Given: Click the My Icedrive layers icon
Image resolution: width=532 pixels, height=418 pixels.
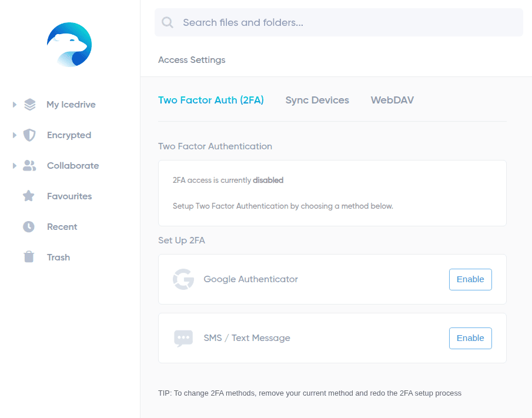Looking at the screenshot, I should pyautogui.click(x=30, y=105).
